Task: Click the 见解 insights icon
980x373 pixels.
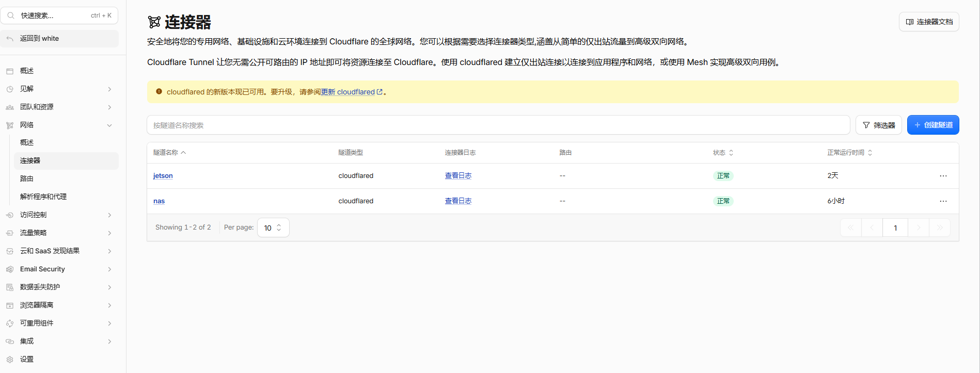Action: coord(10,89)
